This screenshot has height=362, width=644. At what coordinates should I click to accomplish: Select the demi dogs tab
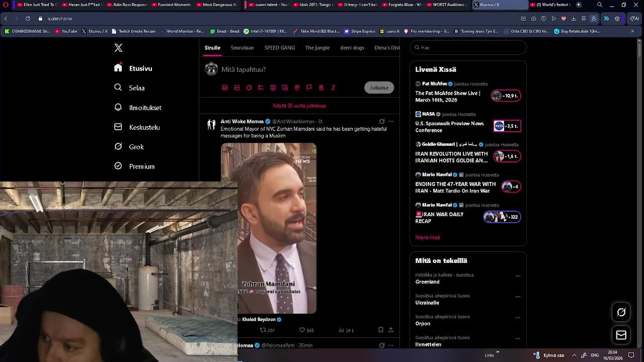pos(352,48)
